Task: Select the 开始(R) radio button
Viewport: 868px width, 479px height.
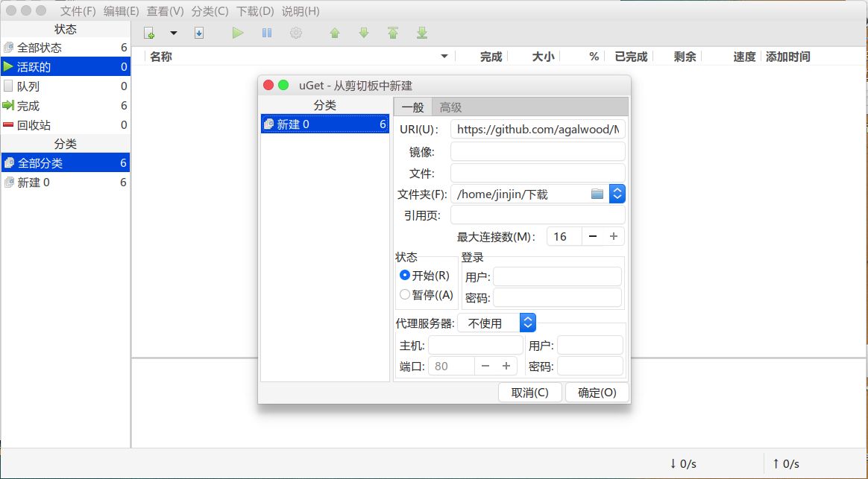Action: tap(405, 276)
